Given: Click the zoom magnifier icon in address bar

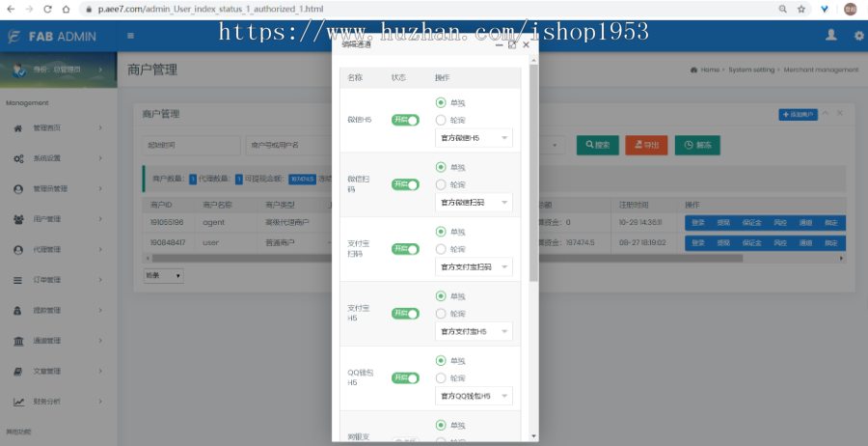Looking at the screenshot, I should pos(783,9).
